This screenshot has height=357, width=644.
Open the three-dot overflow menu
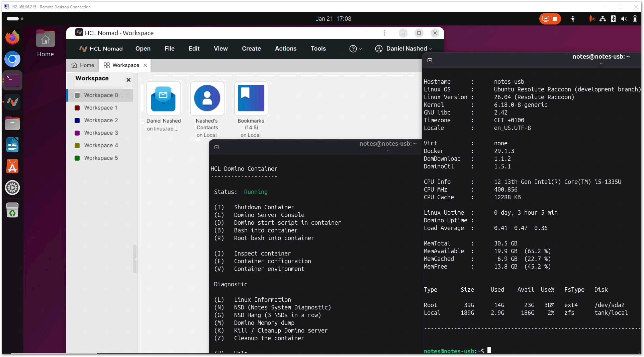point(384,33)
